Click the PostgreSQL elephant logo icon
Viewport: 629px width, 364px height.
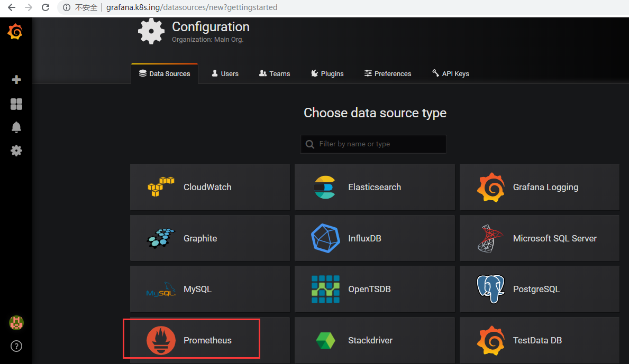coord(490,289)
